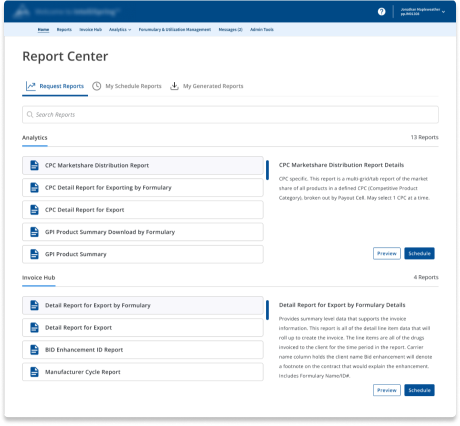Open Admin Tools nav item
The image size is (460, 426).
262,30
